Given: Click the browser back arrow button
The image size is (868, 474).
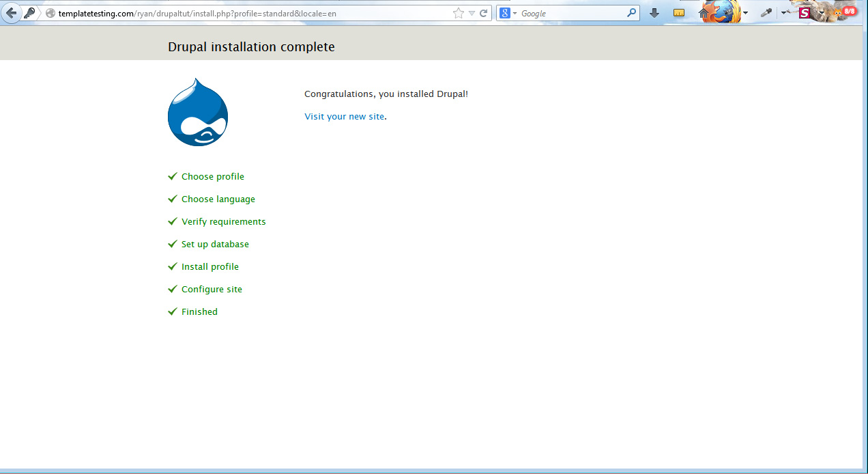Looking at the screenshot, I should tap(11, 13).
